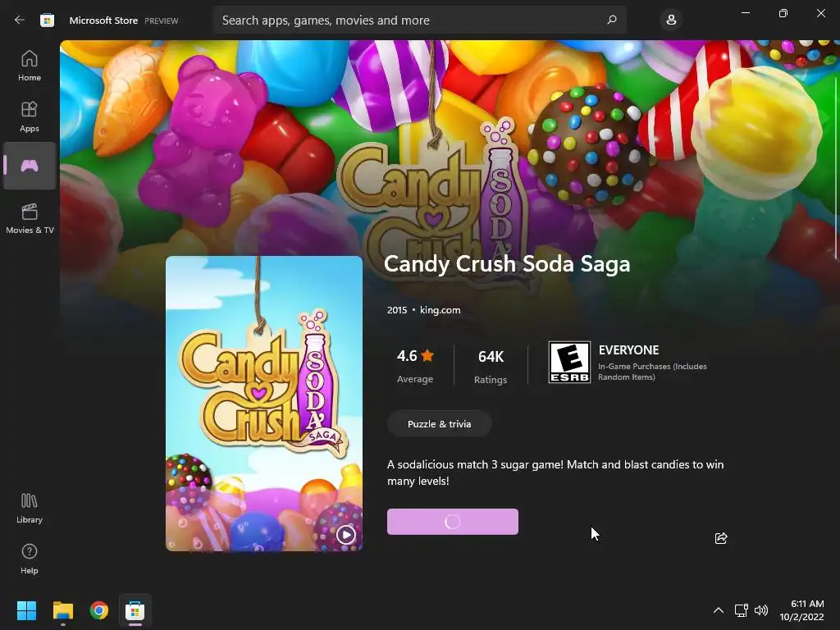Open Movies & TV section
Viewport: 840px width, 630px height.
(x=30, y=218)
